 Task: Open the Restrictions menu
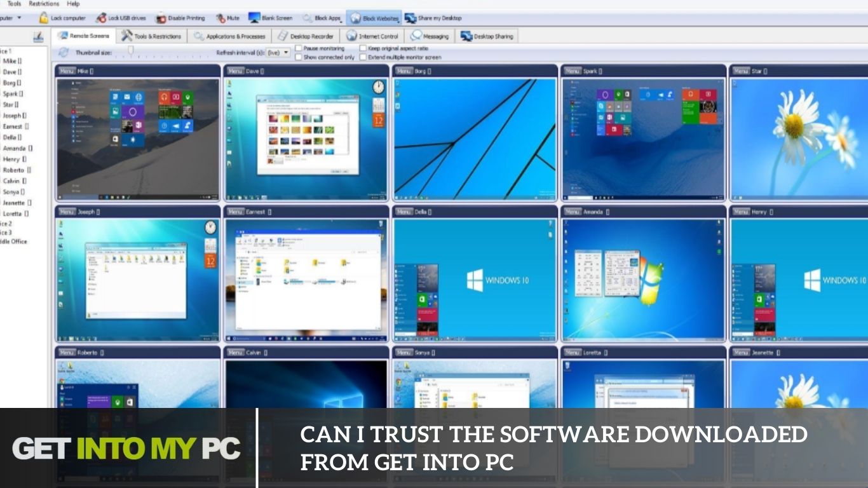tap(44, 4)
